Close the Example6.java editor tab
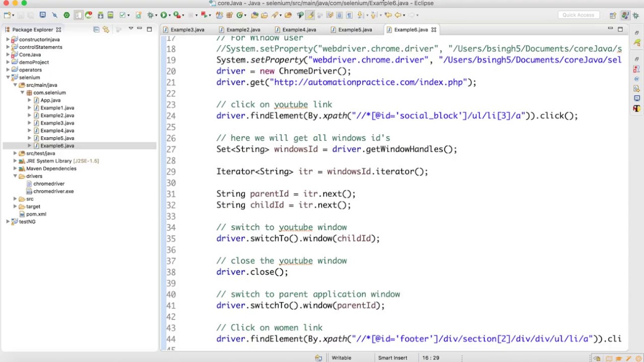The width and height of the screenshot is (644, 362). [x=434, y=30]
